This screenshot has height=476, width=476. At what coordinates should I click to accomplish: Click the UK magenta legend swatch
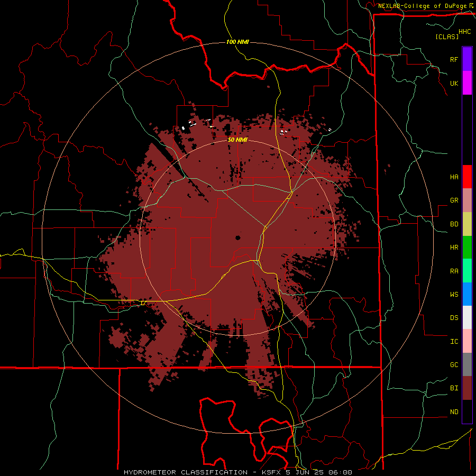click(467, 83)
